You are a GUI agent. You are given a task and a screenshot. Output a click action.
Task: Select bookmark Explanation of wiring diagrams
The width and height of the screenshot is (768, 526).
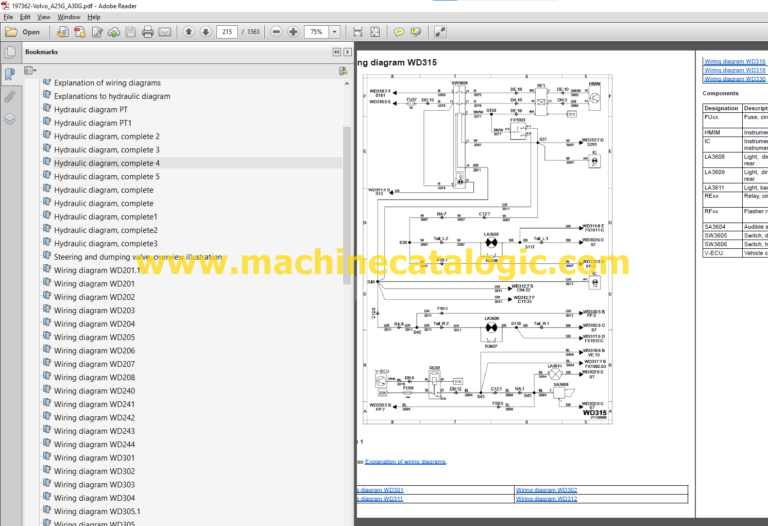point(107,83)
